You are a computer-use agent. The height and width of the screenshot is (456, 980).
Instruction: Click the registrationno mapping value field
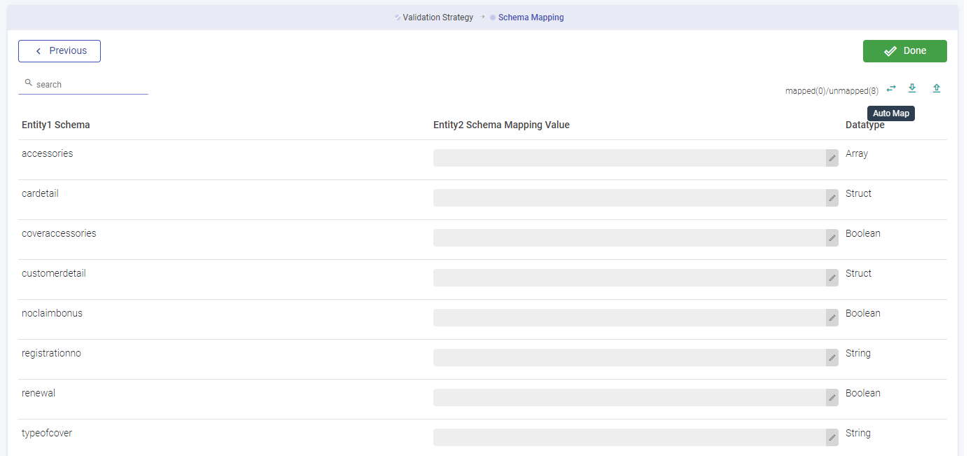[x=629, y=358]
